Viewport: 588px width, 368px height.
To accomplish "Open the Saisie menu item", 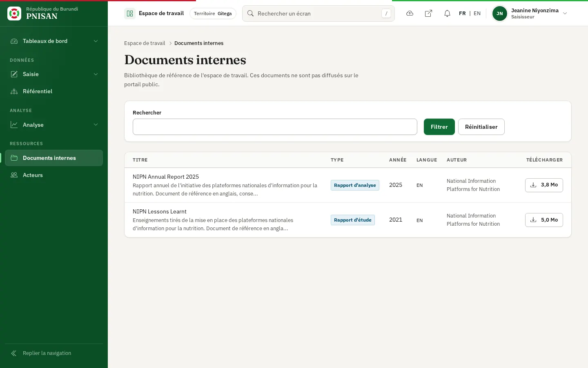I will [x=54, y=74].
